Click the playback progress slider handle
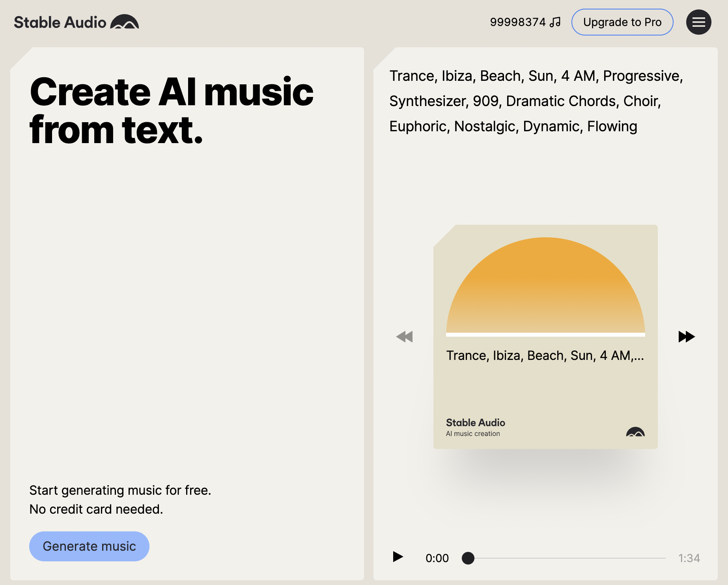728x585 pixels. pos(468,558)
